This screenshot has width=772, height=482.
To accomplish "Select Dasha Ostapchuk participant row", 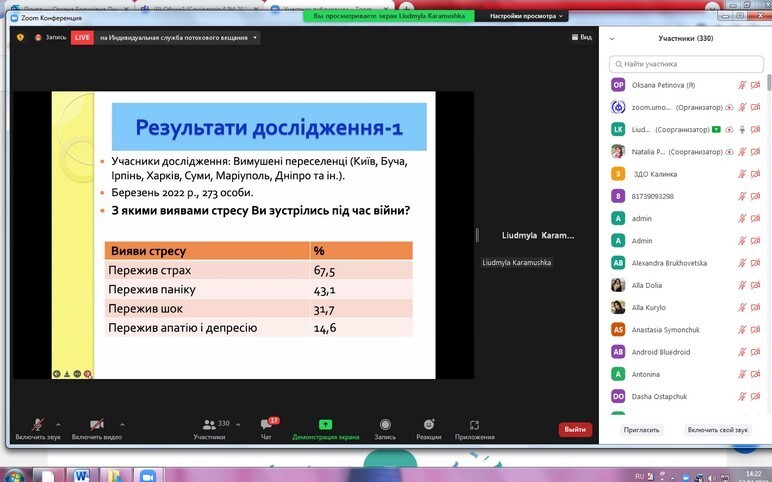I will coord(686,396).
